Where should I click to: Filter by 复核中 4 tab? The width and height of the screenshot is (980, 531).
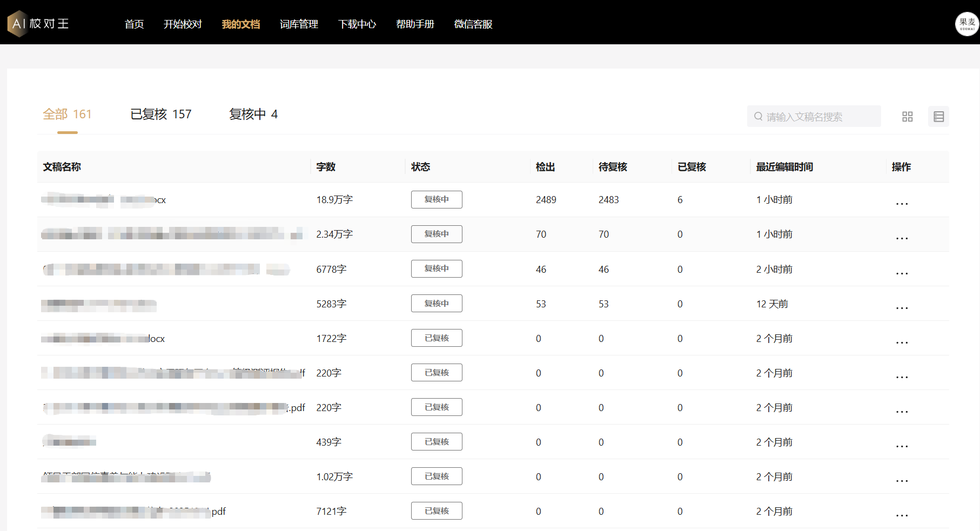pyautogui.click(x=253, y=115)
